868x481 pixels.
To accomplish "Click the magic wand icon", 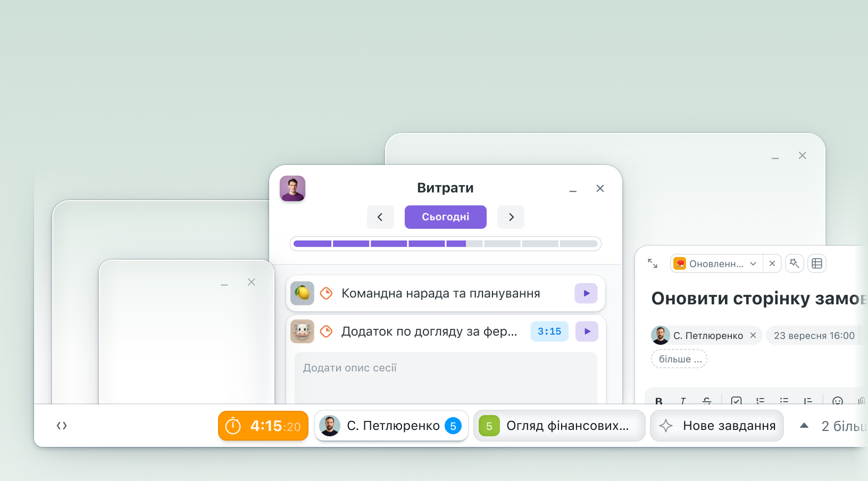I will click(x=794, y=263).
